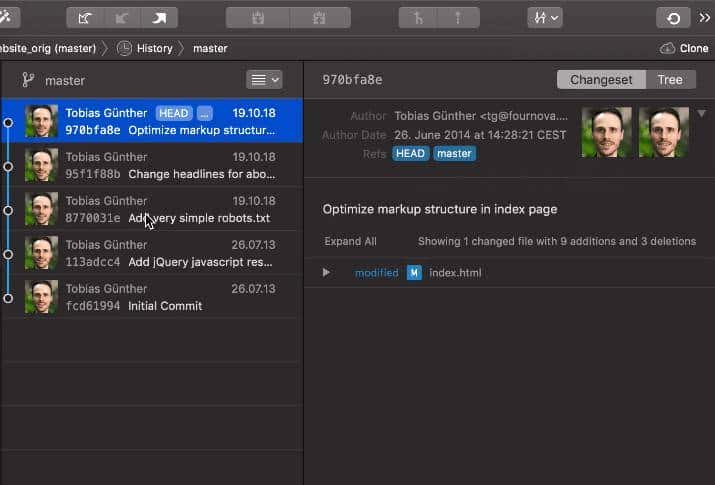Click the master ref badge in details pane
715x485 pixels.
point(454,154)
